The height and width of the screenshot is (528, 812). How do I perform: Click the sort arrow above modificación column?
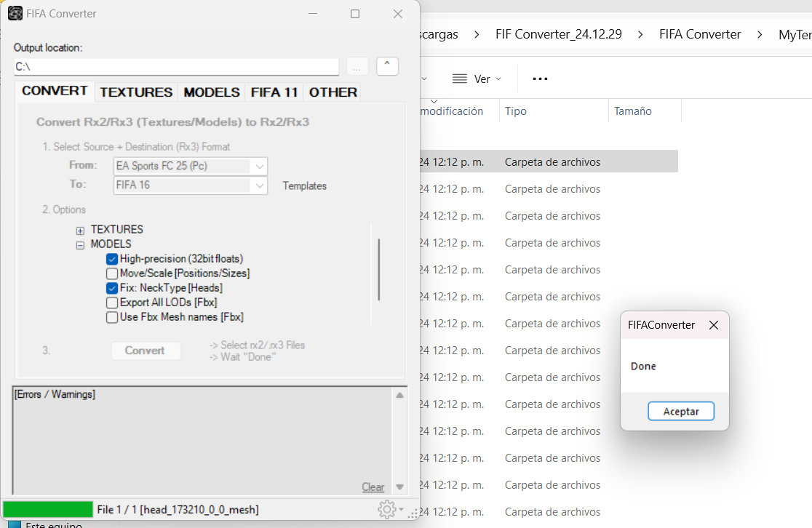click(x=434, y=102)
